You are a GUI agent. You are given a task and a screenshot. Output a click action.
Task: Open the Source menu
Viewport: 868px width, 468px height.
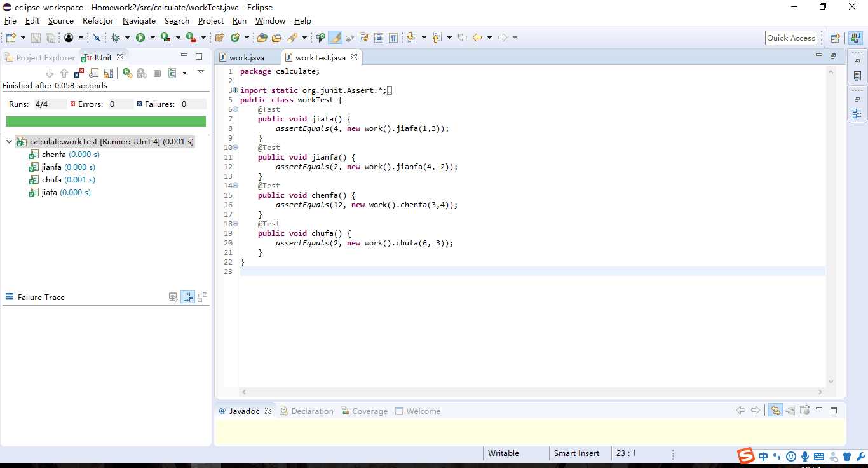pyautogui.click(x=61, y=21)
